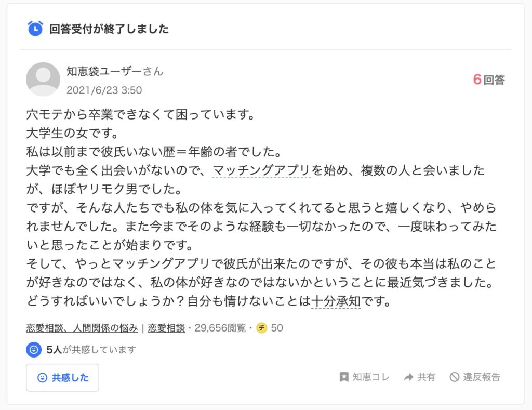
Task: Click the 2021/6/23 3:50 timestamp
Action: 104,90
